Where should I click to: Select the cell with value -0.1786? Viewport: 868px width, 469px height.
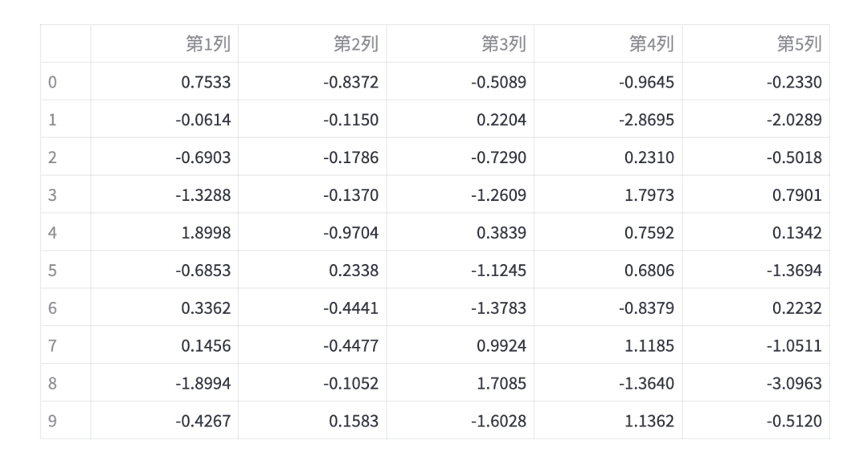pos(312,157)
